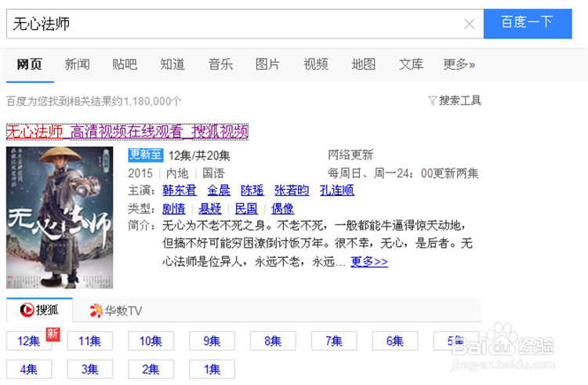Click the genre link 偶像
The image size is (588, 385).
click(282, 209)
